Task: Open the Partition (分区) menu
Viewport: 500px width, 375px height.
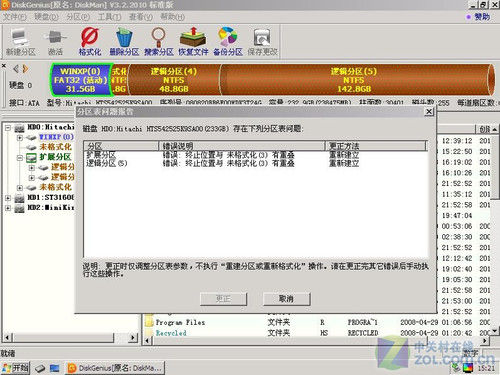Action: [78, 17]
